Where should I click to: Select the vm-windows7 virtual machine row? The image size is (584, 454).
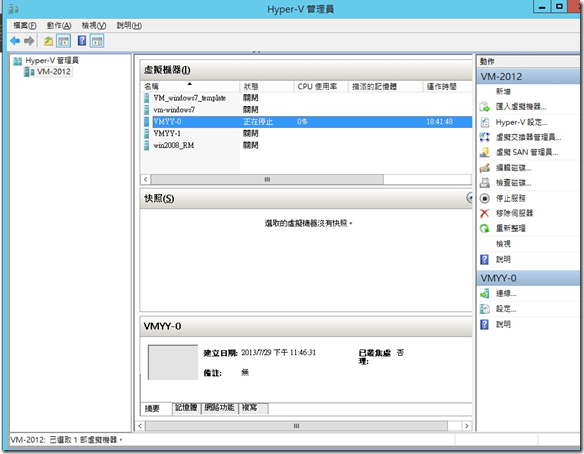point(306,110)
